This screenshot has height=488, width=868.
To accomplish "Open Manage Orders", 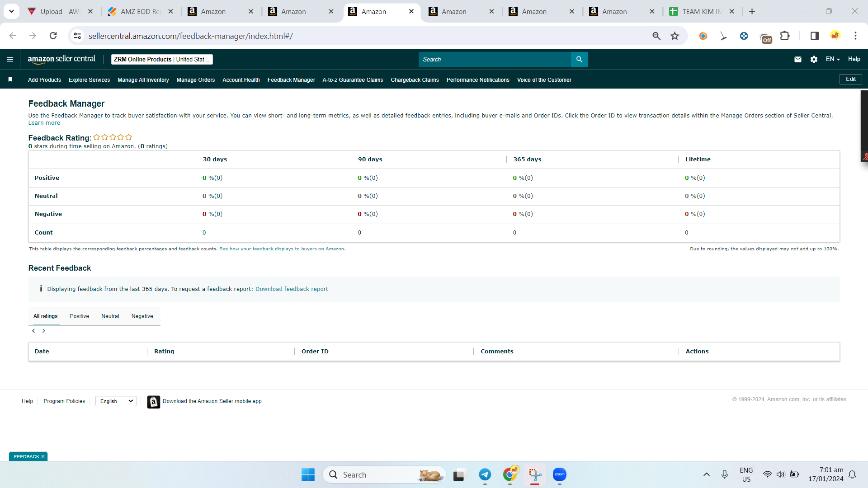I will pos(196,80).
